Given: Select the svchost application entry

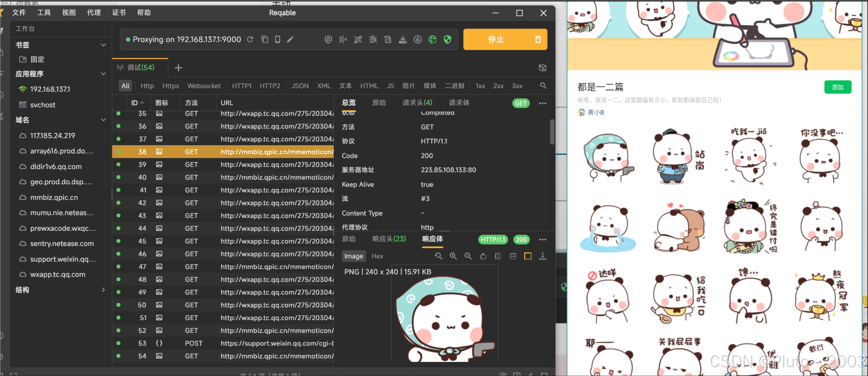Looking at the screenshot, I should [x=42, y=105].
